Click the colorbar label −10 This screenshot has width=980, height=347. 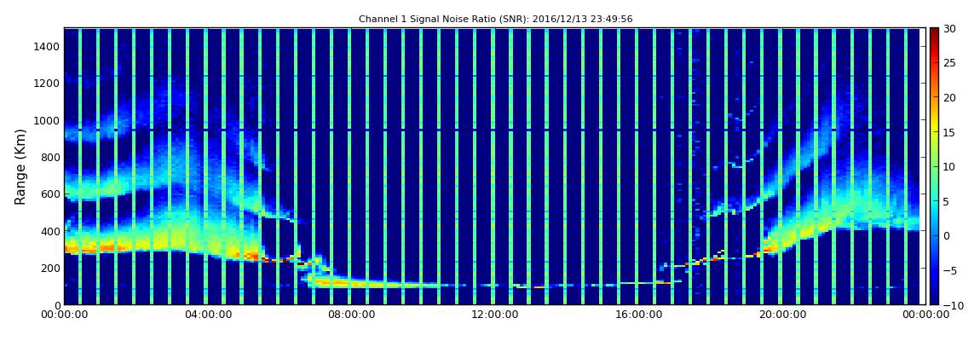click(952, 304)
